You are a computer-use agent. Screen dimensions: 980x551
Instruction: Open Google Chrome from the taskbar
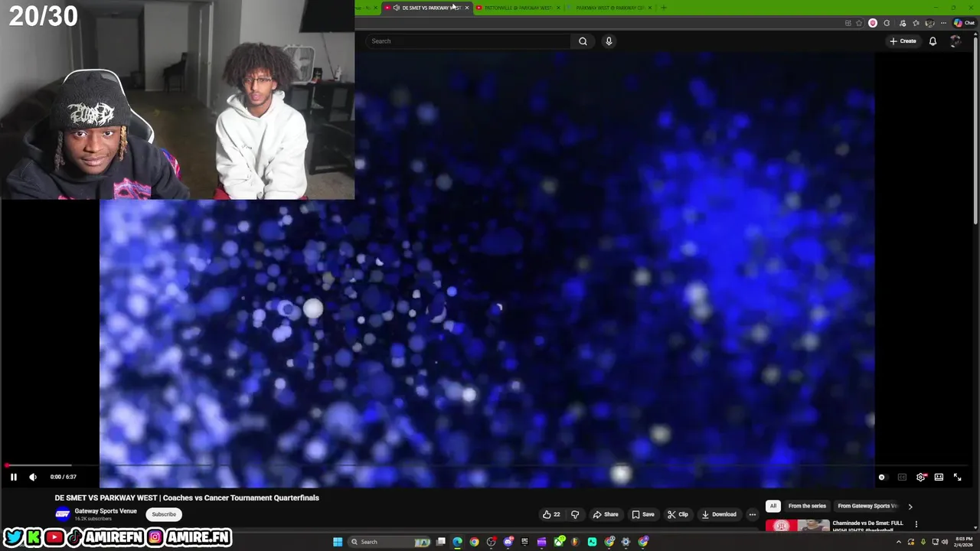[x=474, y=542]
